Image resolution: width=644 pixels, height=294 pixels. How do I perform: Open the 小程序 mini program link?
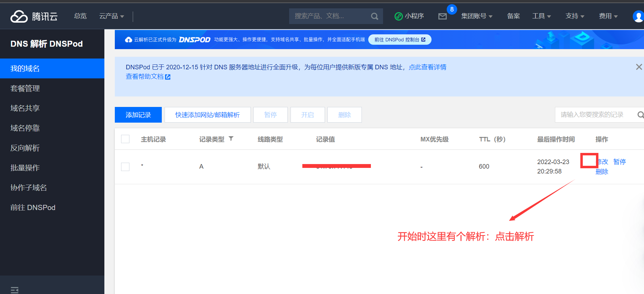(x=409, y=16)
